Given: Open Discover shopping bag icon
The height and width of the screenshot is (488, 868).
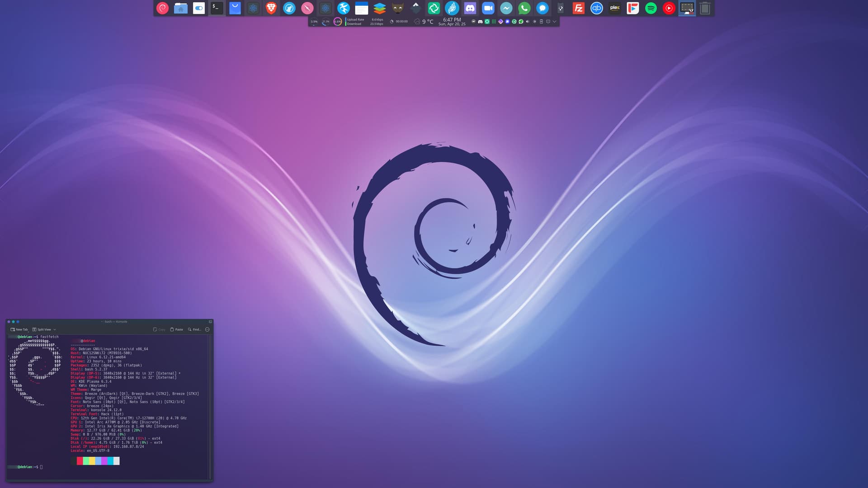Looking at the screenshot, I should tap(235, 8).
